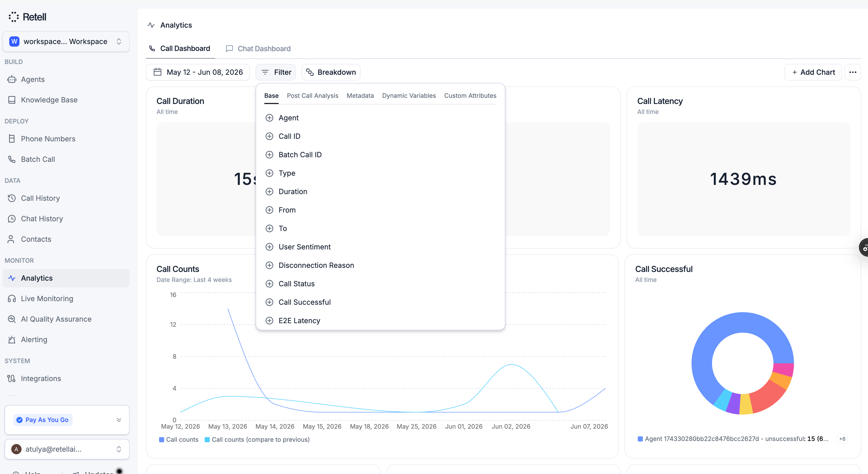Click the Analytics page header title

point(176,25)
